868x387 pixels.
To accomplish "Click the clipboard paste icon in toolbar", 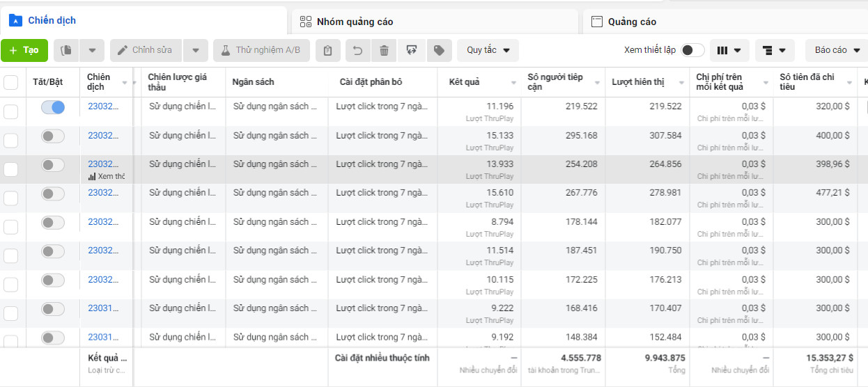I will tap(327, 50).
